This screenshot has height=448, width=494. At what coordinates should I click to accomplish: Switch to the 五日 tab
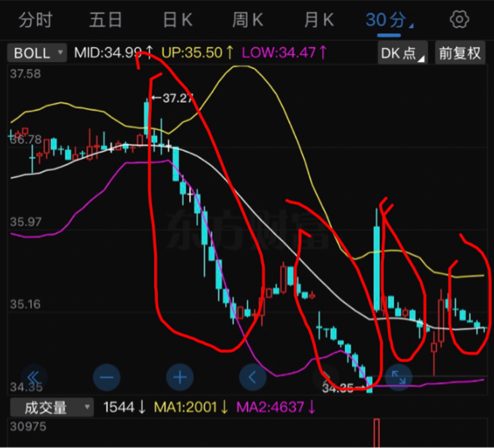click(106, 20)
